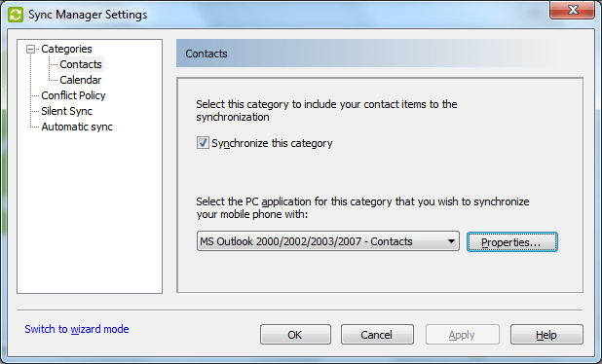Confirm settings with the OK button
602x364 pixels.
(295, 335)
